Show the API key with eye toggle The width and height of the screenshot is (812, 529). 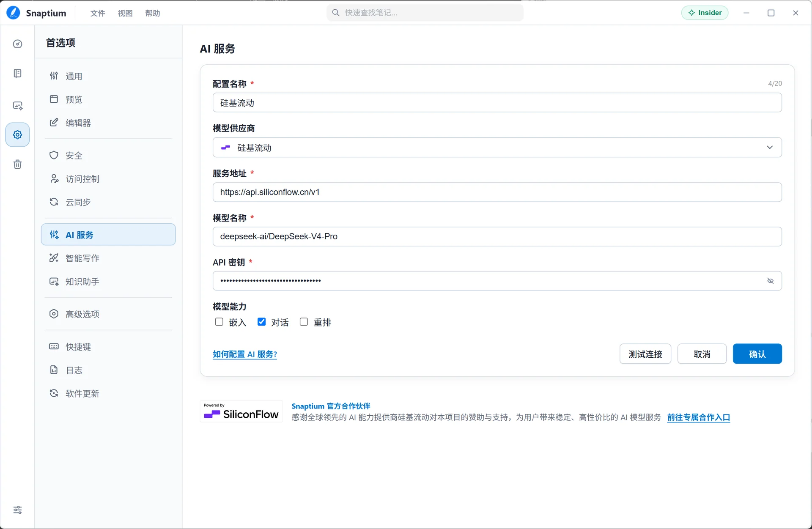click(770, 281)
